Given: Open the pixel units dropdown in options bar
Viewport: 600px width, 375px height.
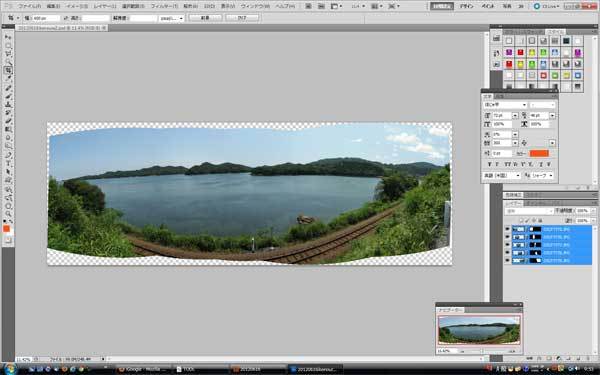Looking at the screenshot, I should (171, 18).
